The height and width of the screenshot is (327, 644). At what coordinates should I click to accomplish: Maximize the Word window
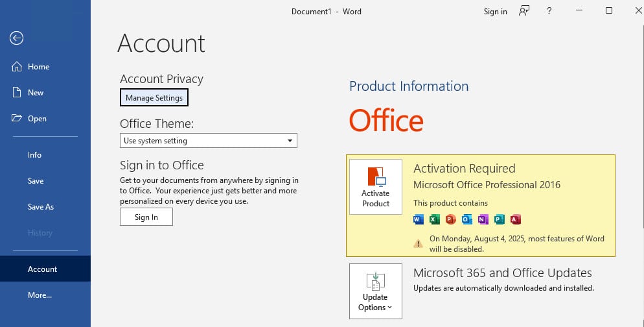(x=609, y=10)
